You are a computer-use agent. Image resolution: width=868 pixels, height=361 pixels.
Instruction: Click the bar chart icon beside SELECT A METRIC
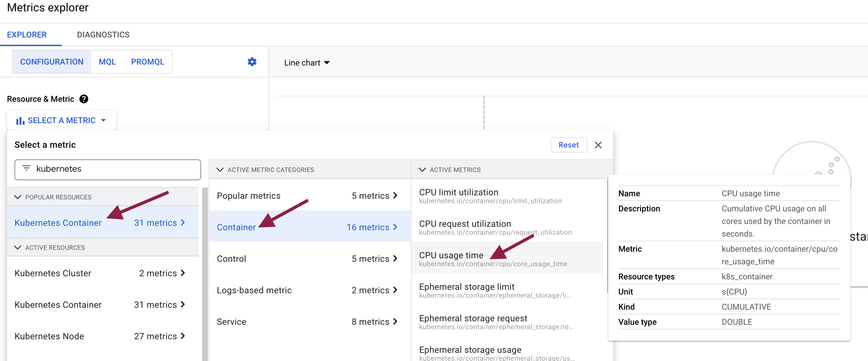20,120
